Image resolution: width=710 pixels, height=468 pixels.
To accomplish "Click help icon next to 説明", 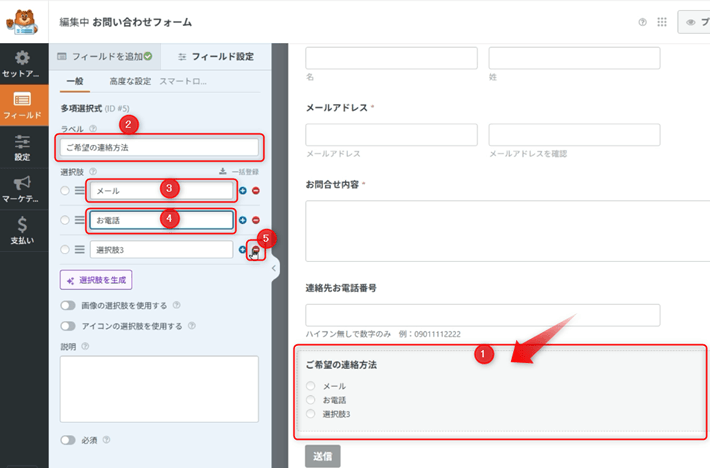I will (x=85, y=346).
